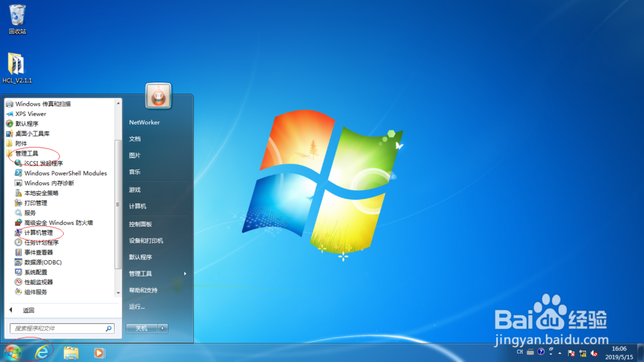Open 系统配置
The height and width of the screenshot is (362, 644).
31,272
